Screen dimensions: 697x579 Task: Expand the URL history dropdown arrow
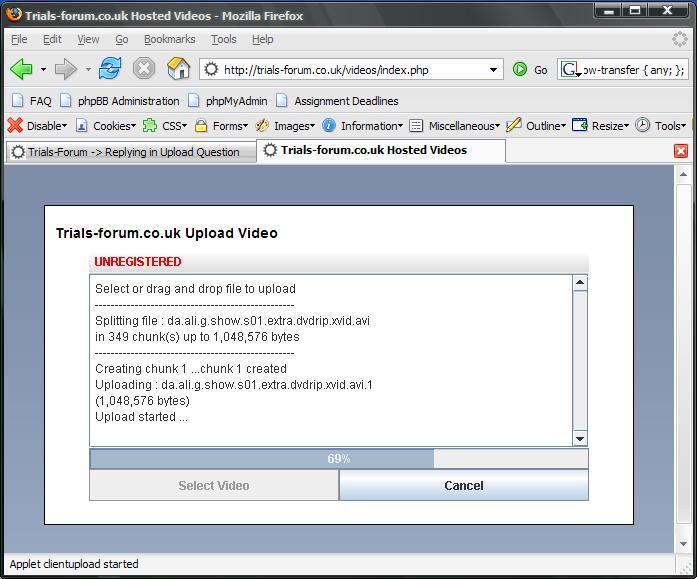(493, 70)
